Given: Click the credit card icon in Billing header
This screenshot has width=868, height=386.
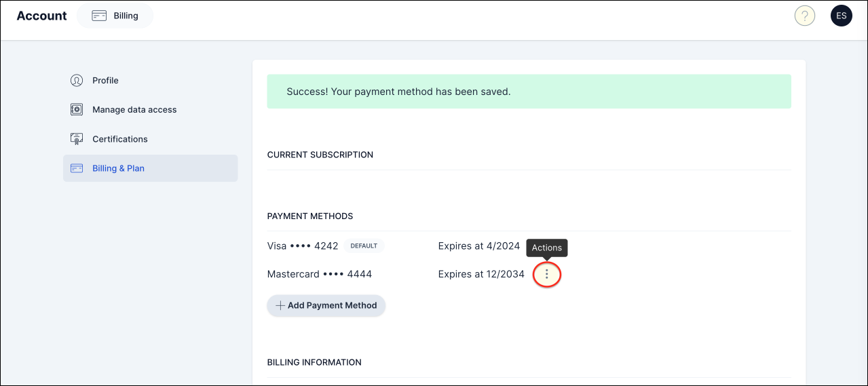Looking at the screenshot, I should pyautogui.click(x=99, y=16).
